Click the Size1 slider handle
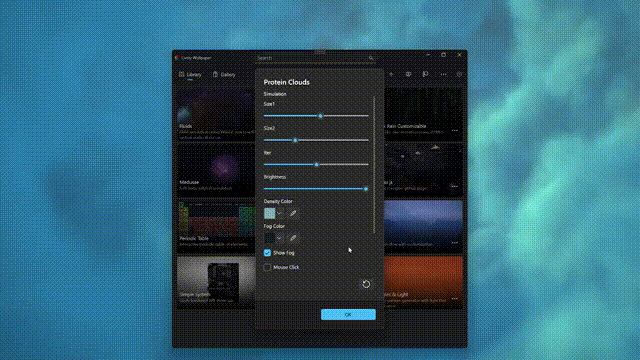Viewport: 640px width, 360px height. click(320, 116)
